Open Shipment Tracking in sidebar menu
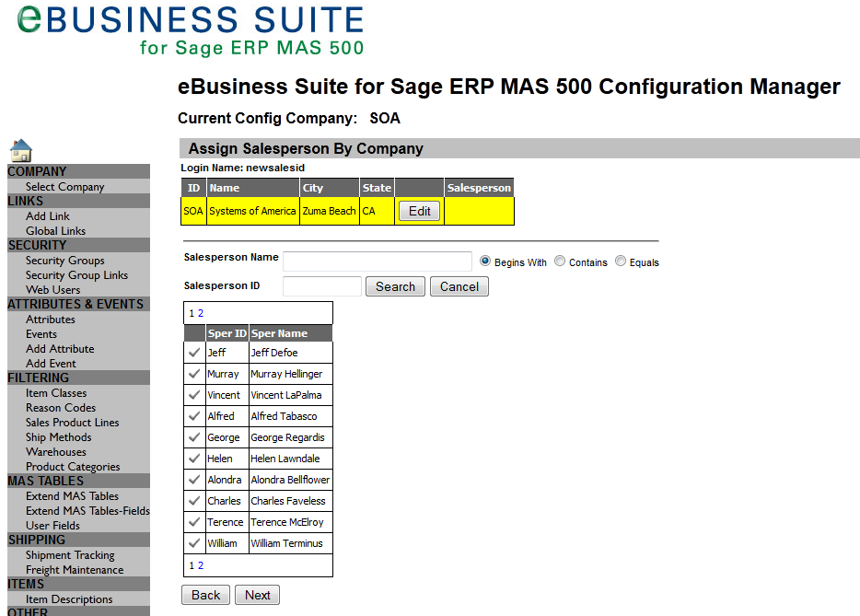860x616 pixels. 70,555
